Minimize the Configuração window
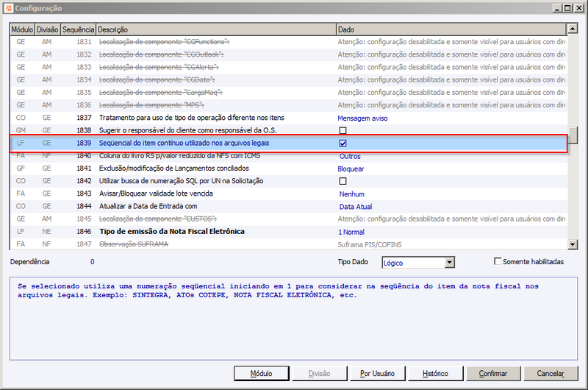Viewport: 588px width, 390px height. pos(558,8)
